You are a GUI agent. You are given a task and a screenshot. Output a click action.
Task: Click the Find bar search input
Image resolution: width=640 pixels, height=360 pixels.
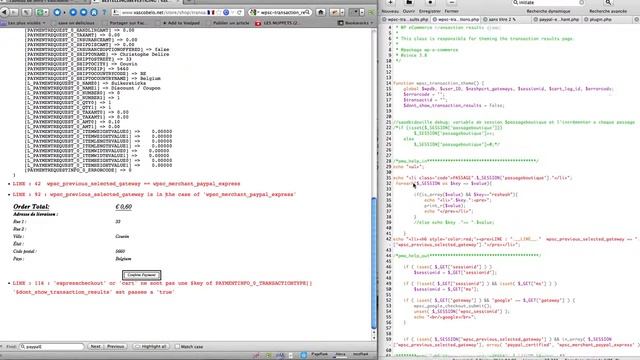52,347
